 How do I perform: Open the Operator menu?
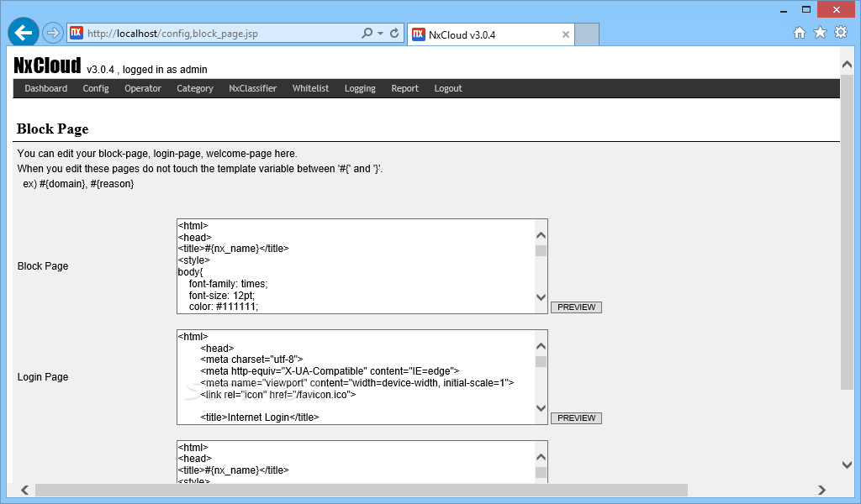click(143, 88)
